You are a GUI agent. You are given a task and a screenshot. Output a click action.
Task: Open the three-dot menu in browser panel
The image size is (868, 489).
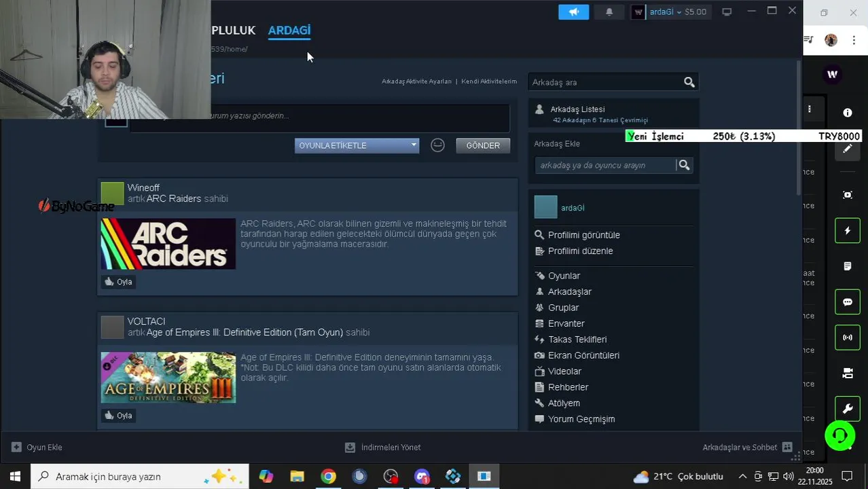810,109
